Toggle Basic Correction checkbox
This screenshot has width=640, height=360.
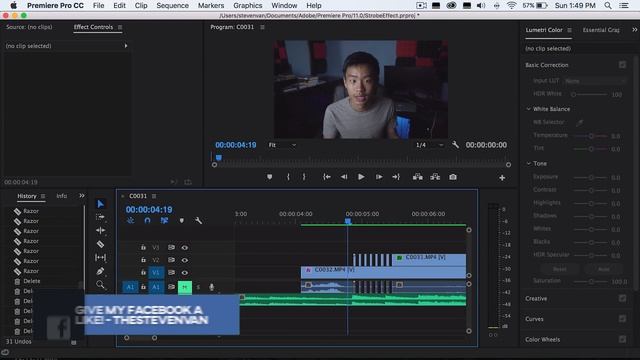622,65
